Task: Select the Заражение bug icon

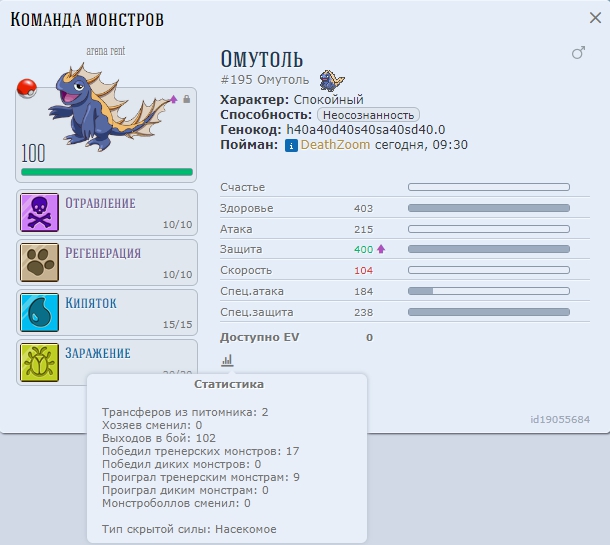Action: tap(39, 362)
